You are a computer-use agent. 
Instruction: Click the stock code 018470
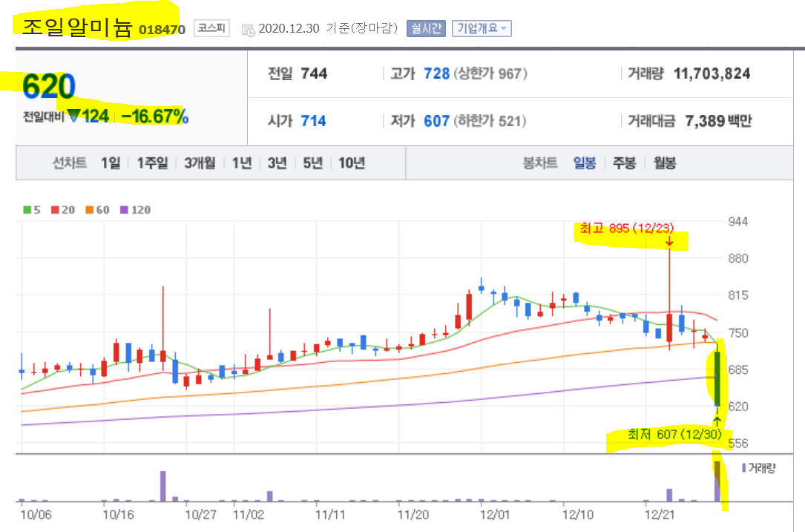[162, 30]
